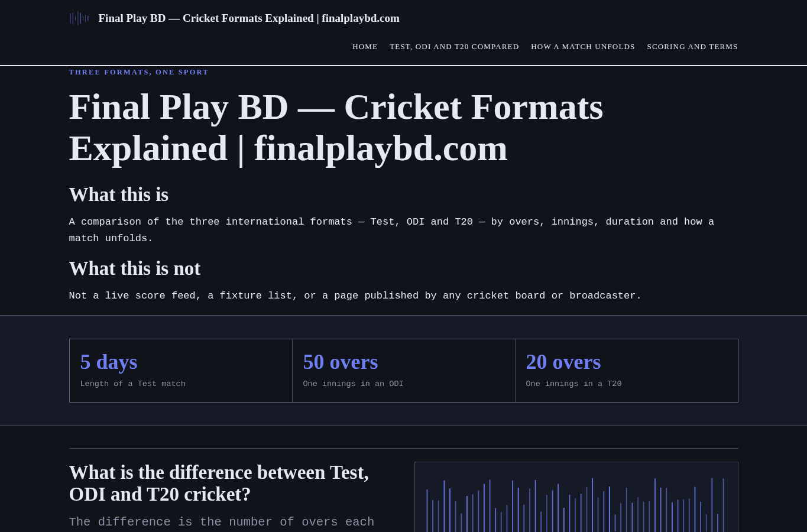Image resolution: width=807 pixels, height=532 pixels.
Task: Click One innings in an ODI caption
Action: (354, 384)
